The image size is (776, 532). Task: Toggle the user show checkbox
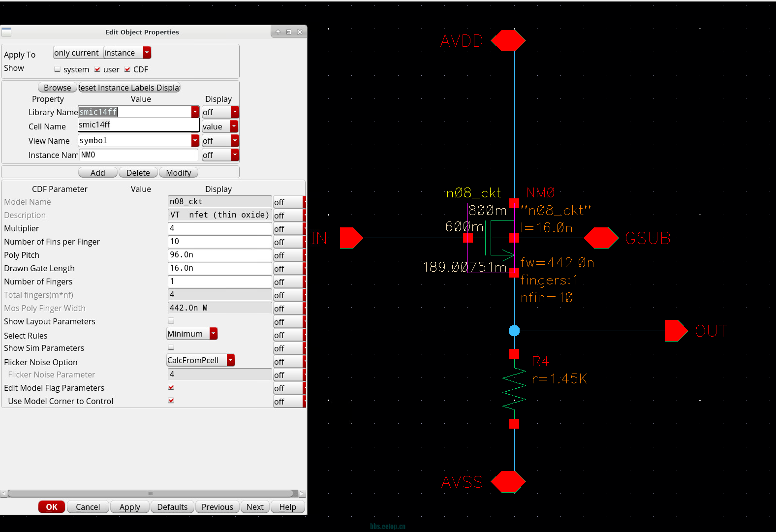tap(97, 69)
